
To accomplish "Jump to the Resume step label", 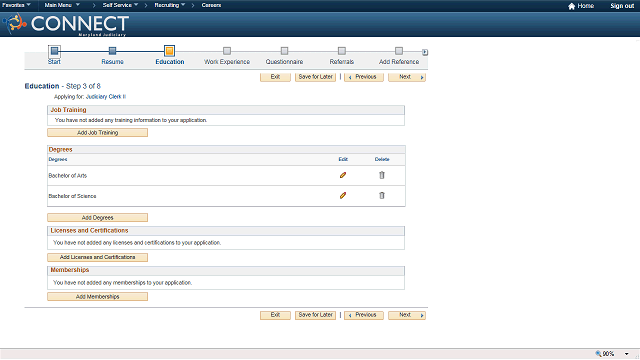I will 112,62.
